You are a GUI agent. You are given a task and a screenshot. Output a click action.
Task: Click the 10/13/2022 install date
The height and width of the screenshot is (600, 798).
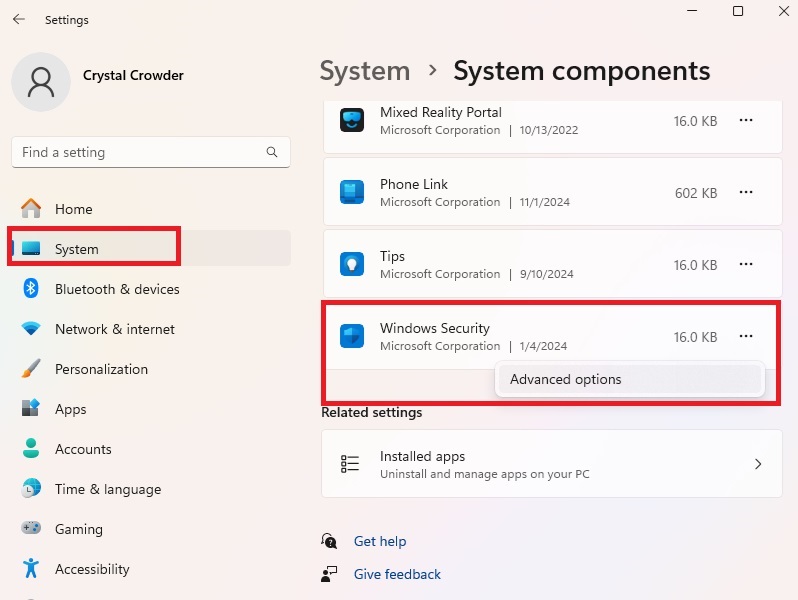(x=549, y=130)
